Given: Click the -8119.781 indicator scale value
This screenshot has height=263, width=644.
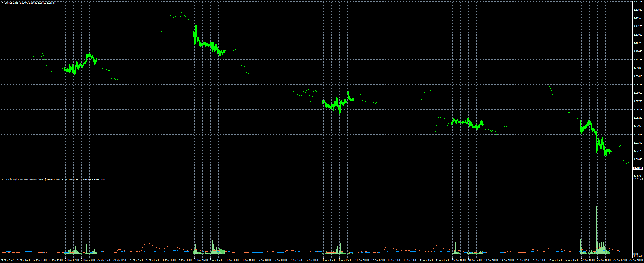Looking at the screenshot, I should click(638, 256).
